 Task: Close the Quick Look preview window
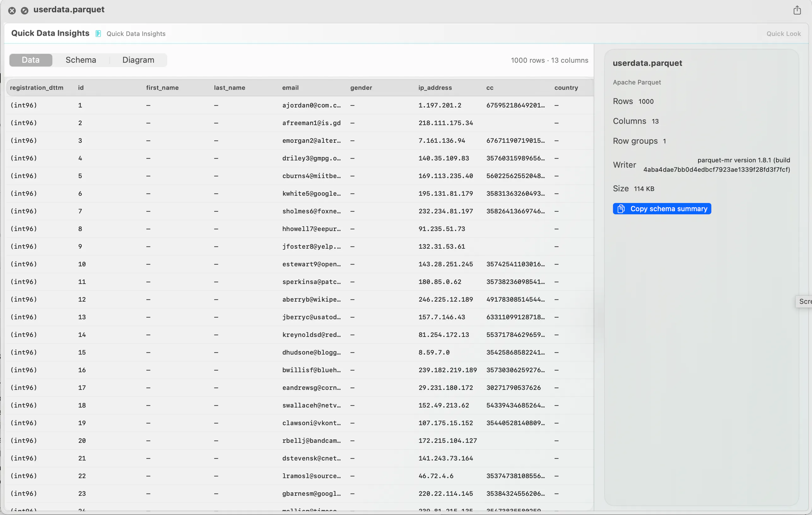(12, 10)
